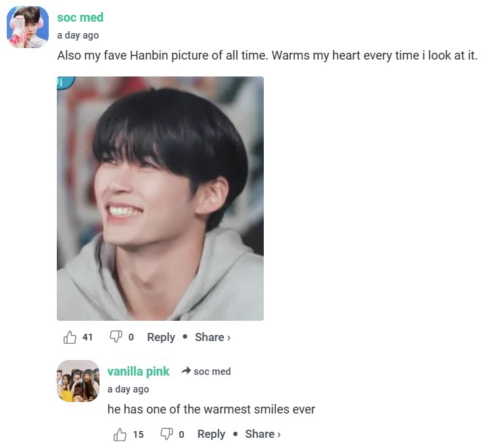Click vanilla pink's 'a day ago' timestamp

(129, 389)
